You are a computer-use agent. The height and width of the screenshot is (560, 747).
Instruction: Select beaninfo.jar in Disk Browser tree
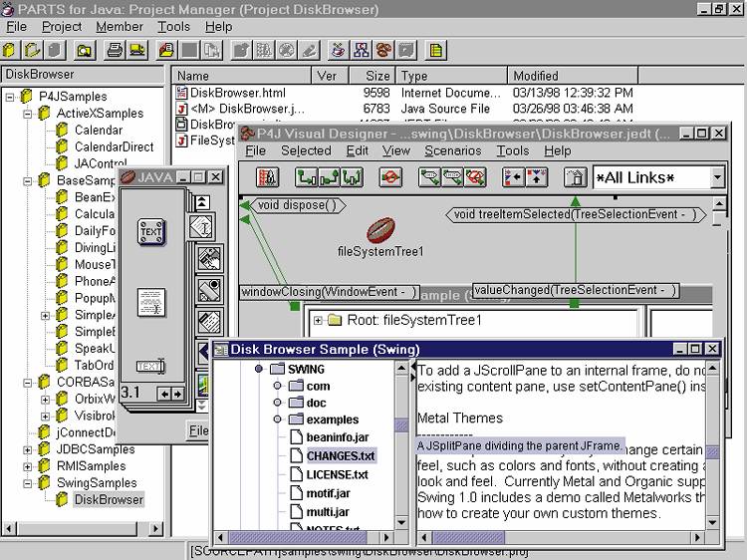(338, 437)
